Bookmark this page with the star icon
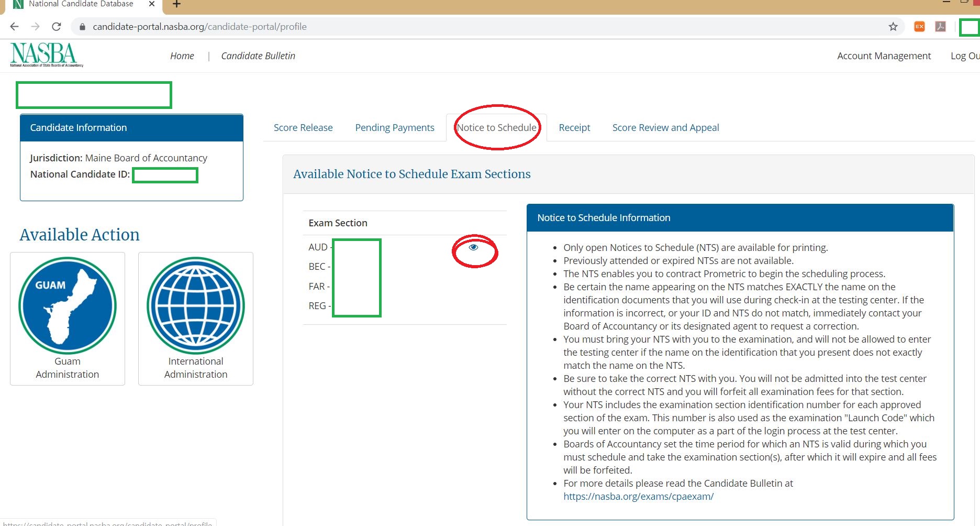This screenshot has width=980, height=526. click(x=893, y=27)
